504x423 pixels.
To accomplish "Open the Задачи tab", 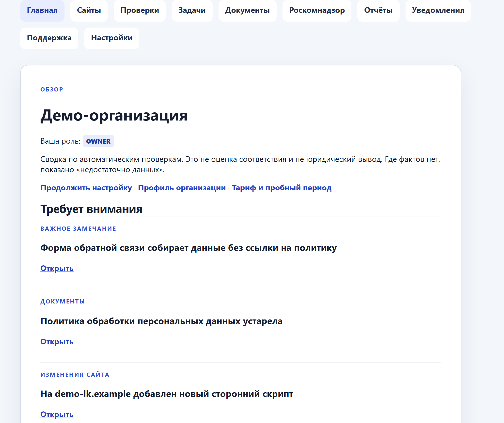I will click(192, 10).
